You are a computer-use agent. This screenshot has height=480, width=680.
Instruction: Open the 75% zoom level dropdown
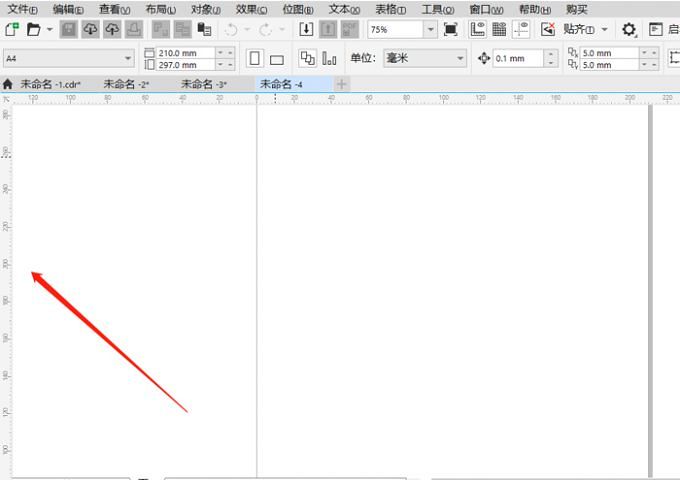430,29
